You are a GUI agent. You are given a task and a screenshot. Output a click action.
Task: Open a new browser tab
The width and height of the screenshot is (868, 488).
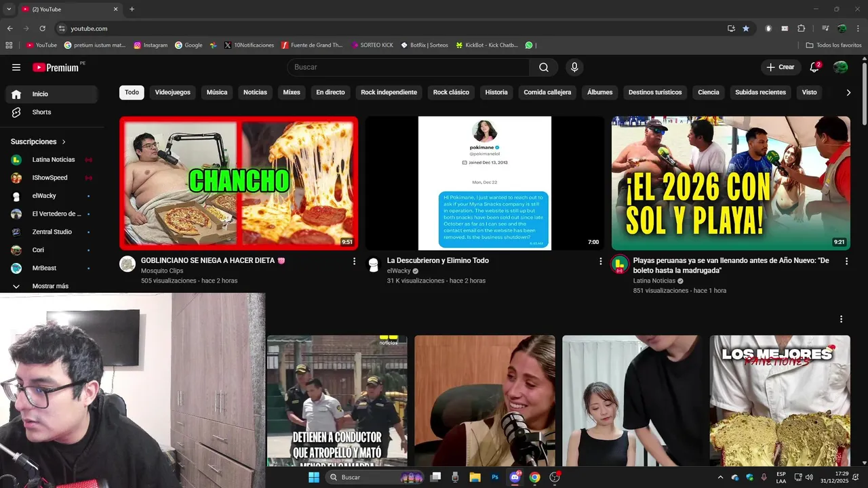[x=132, y=9]
